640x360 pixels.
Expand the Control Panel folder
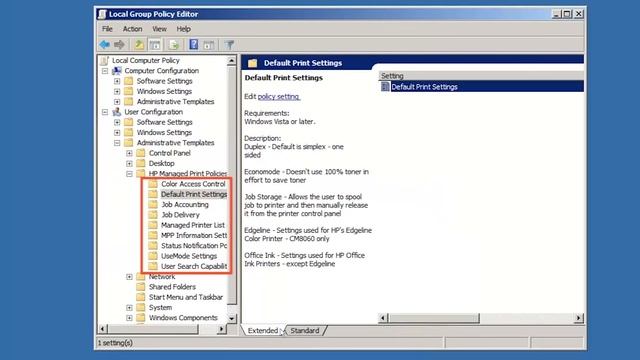[x=129, y=153]
